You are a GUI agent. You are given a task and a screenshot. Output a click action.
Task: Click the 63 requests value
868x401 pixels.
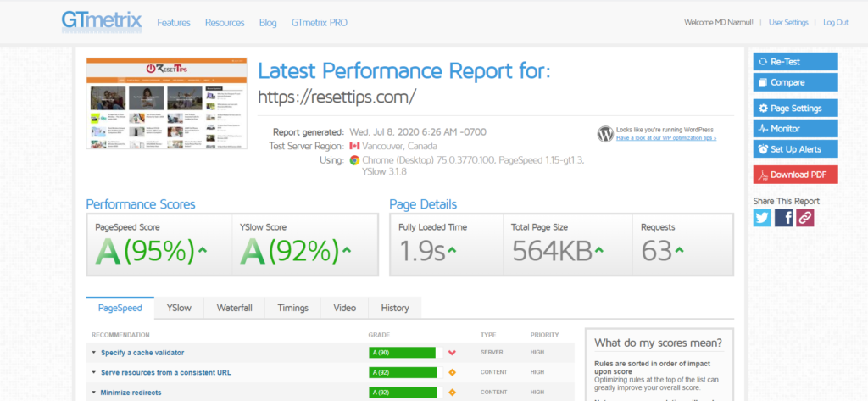coord(657,251)
